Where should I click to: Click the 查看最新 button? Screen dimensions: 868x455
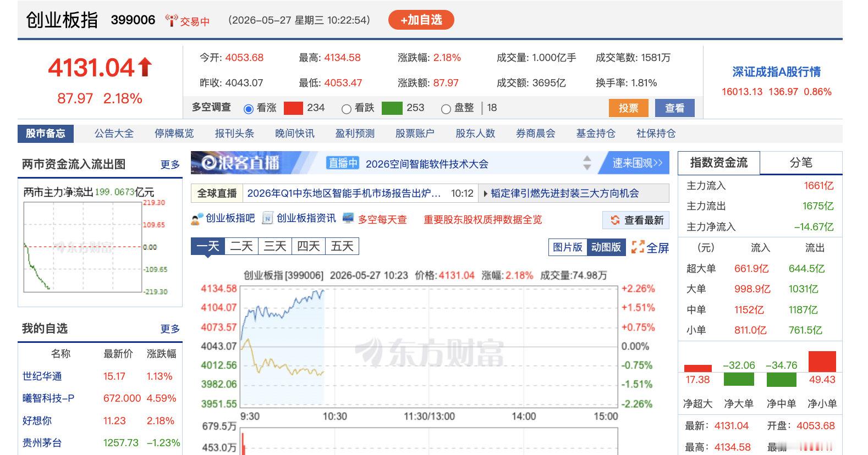[636, 220]
